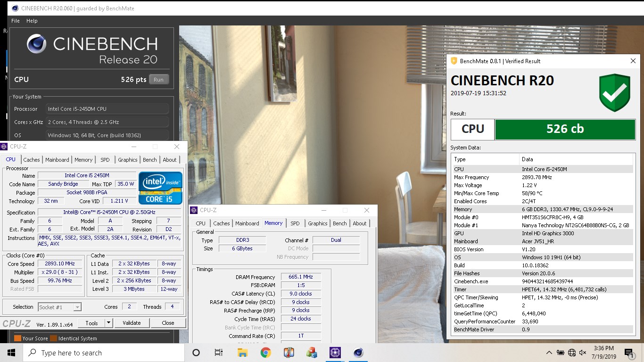Select the Max Frequency row 2893.78 MHz
The height and width of the screenshot is (362, 644).
[542, 177]
